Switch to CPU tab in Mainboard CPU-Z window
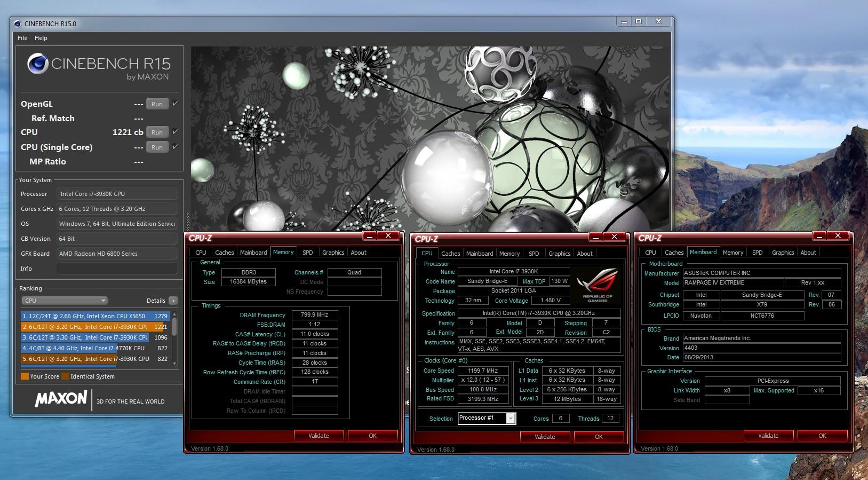The width and height of the screenshot is (868, 480). [x=650, y=253]
